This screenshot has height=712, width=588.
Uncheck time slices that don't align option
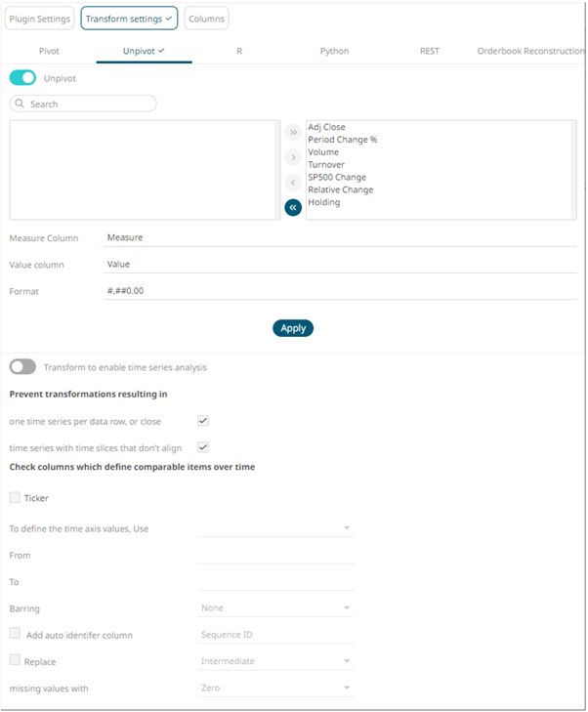tap(203, 447)
